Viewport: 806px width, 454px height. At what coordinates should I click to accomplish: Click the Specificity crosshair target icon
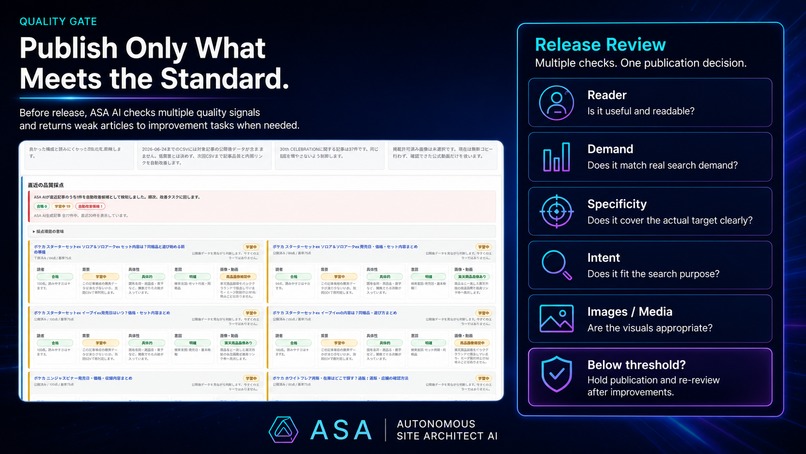[x=556, y=211]
